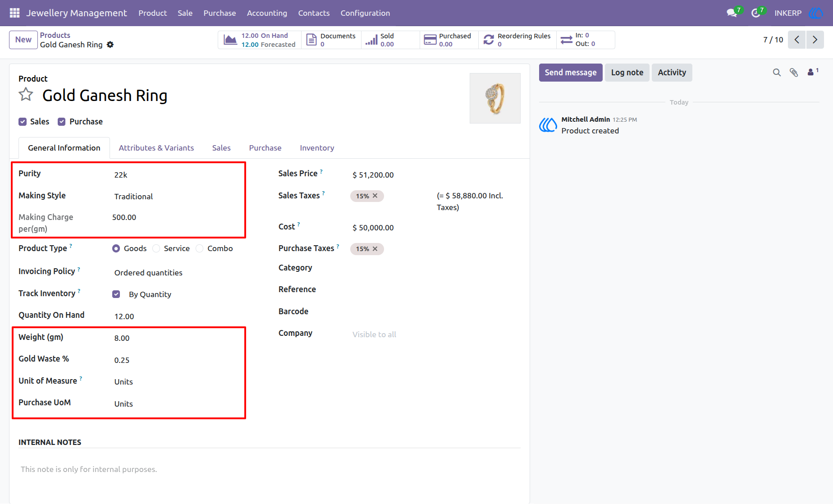This screenshot has height=504, width=833.
Task: Click the gear icon beside Gold Ganesh Ring
Action: tap(110, 45)
